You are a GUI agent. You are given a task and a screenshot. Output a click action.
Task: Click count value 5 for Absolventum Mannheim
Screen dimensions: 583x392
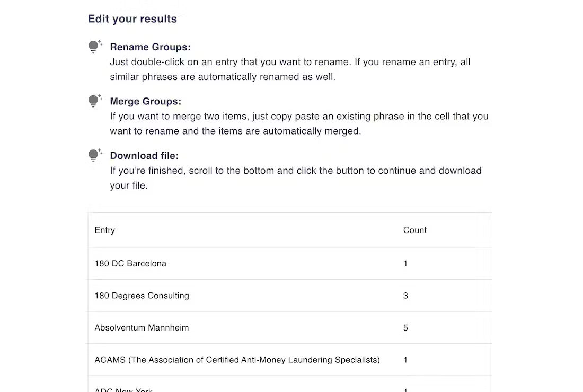tap(405, 328)
